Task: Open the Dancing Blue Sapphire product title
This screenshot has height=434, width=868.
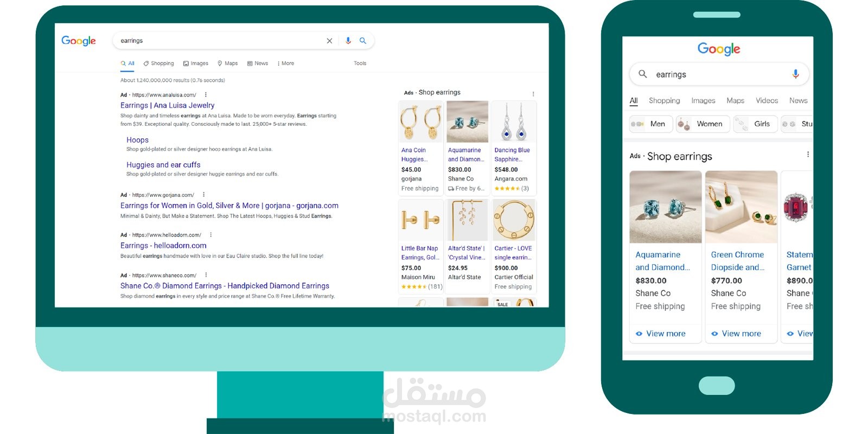Action: click(x=512, y=155)
